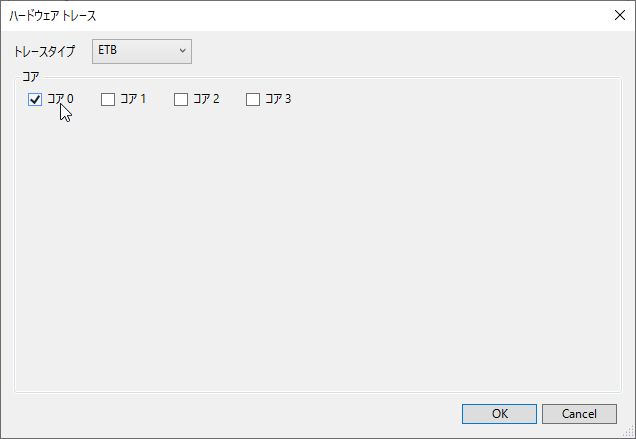Click the コア 0 label text
The image size is (636, 439).
click(x=60, y=99)
